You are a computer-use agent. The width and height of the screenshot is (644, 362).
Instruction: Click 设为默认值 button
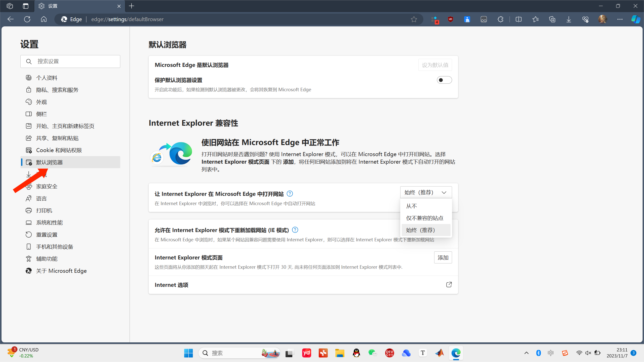[435, 65]
